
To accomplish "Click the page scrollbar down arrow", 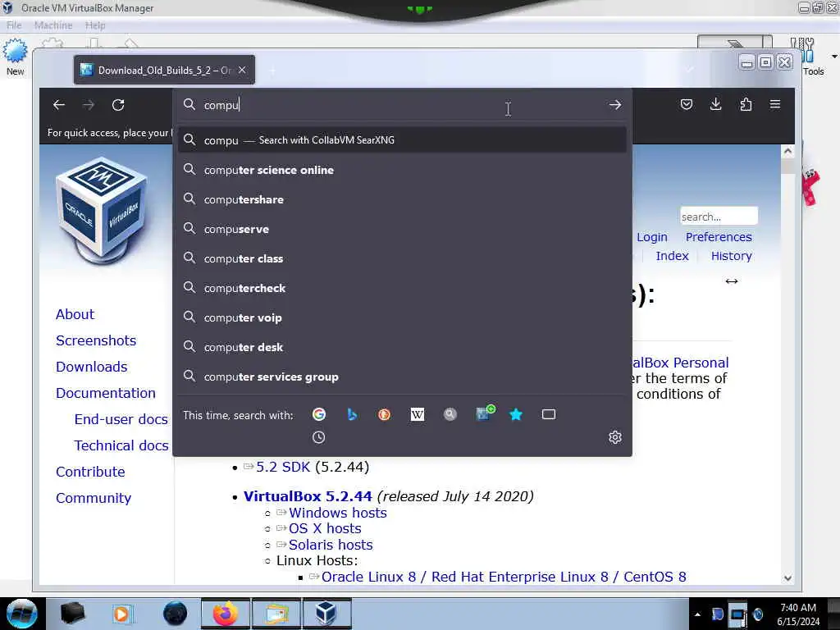I will coord(787,578).
